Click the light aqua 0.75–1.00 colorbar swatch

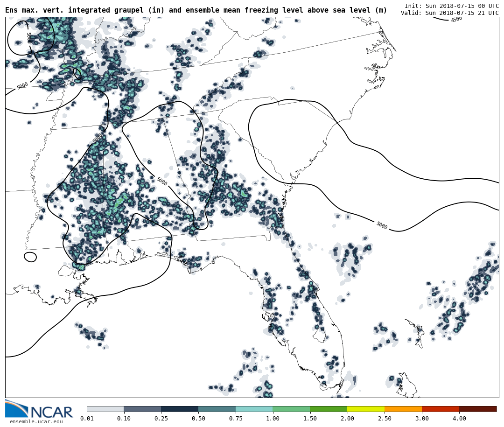pos(254,409)
